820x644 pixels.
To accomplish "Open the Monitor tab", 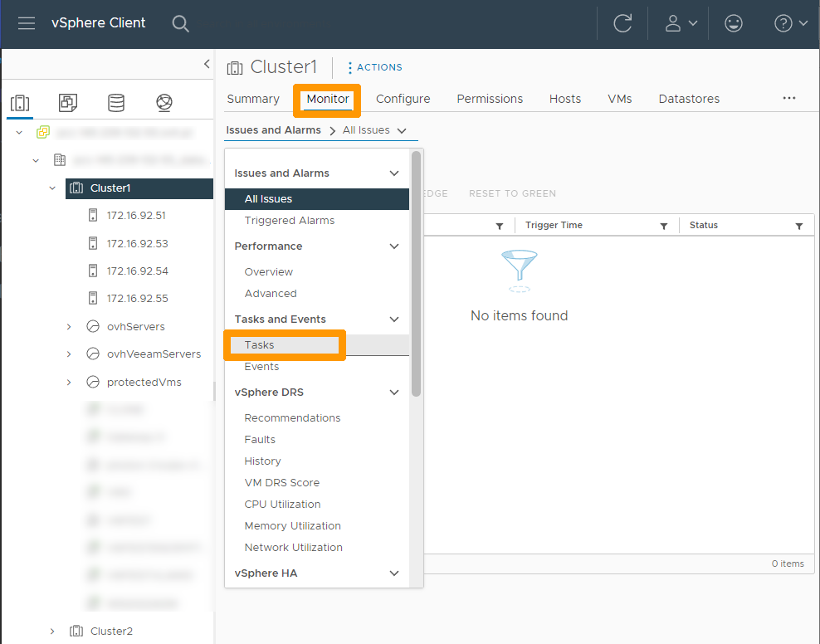I will (x=328, y=99).
